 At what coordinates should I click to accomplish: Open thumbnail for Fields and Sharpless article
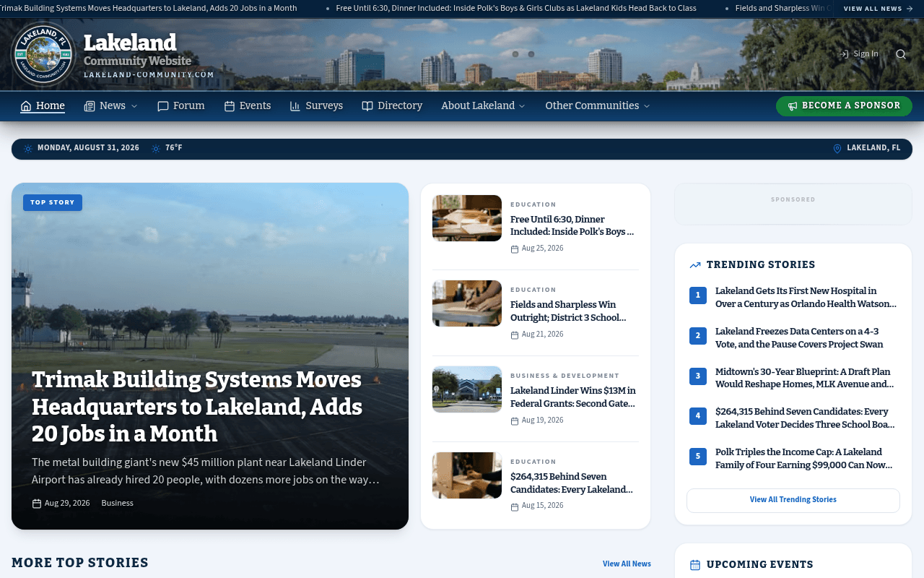coord(467,303)
